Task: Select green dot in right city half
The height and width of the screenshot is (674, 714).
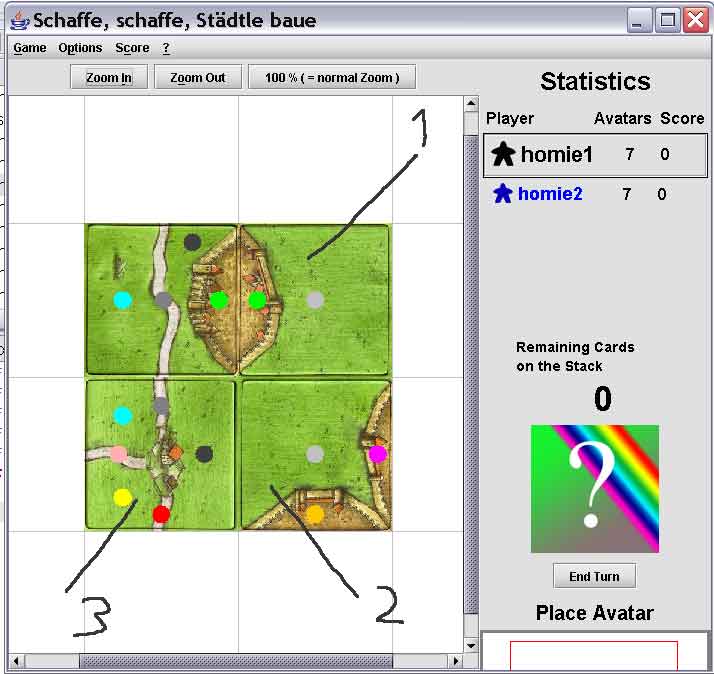Action: 257,300
